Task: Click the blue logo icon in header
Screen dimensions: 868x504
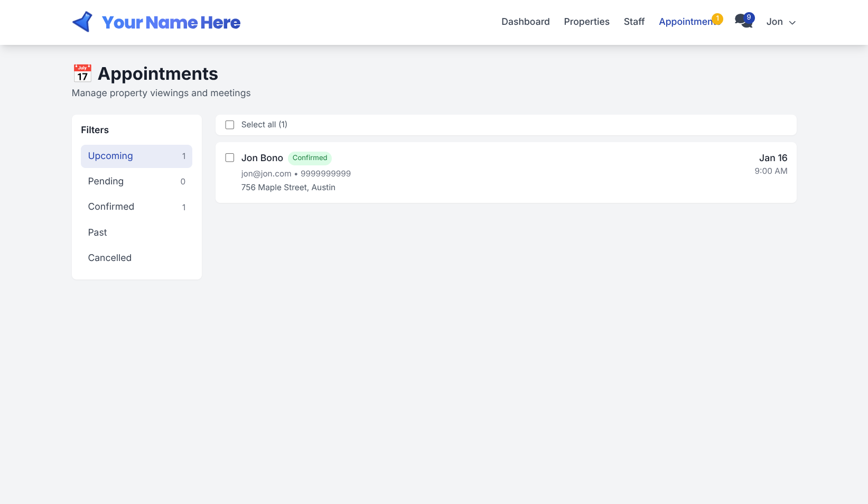Action: tap(82, 22)
